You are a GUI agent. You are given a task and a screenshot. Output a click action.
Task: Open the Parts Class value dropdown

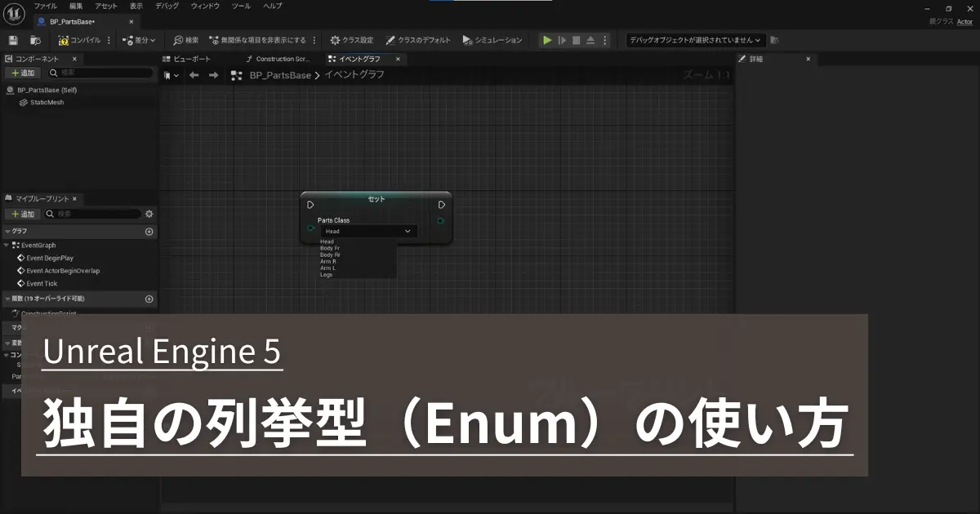click(407, 231)
